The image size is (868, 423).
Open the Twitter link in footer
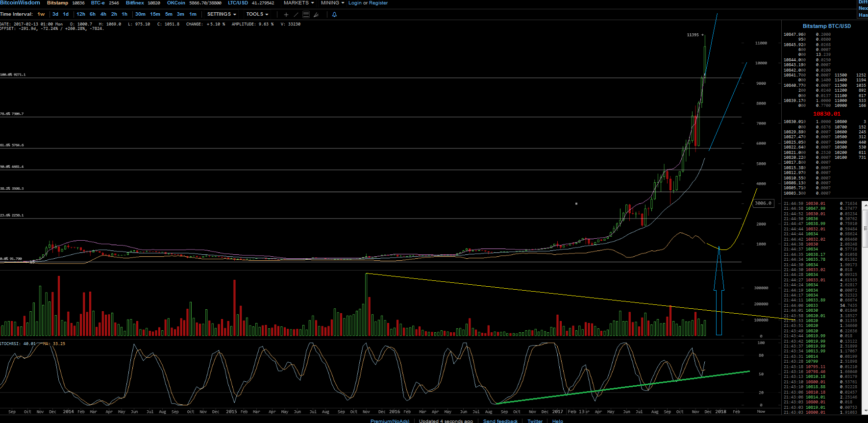(x=535, y=421)
